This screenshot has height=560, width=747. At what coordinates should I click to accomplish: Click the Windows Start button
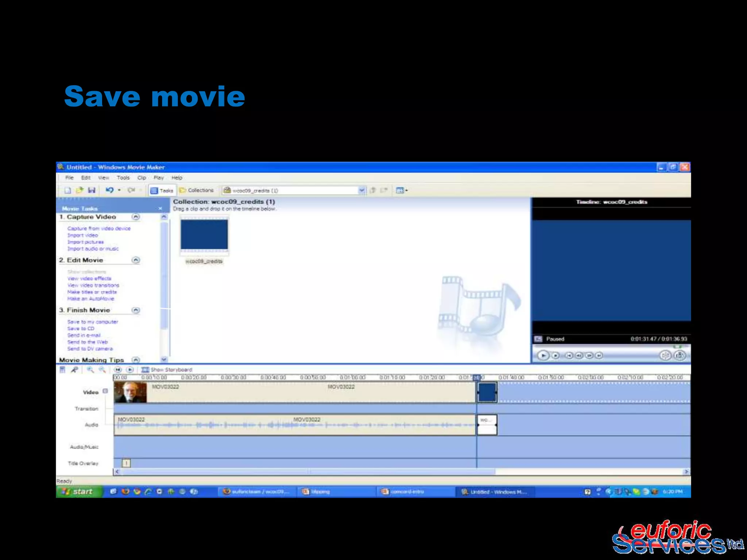click(x=79, y=491)
